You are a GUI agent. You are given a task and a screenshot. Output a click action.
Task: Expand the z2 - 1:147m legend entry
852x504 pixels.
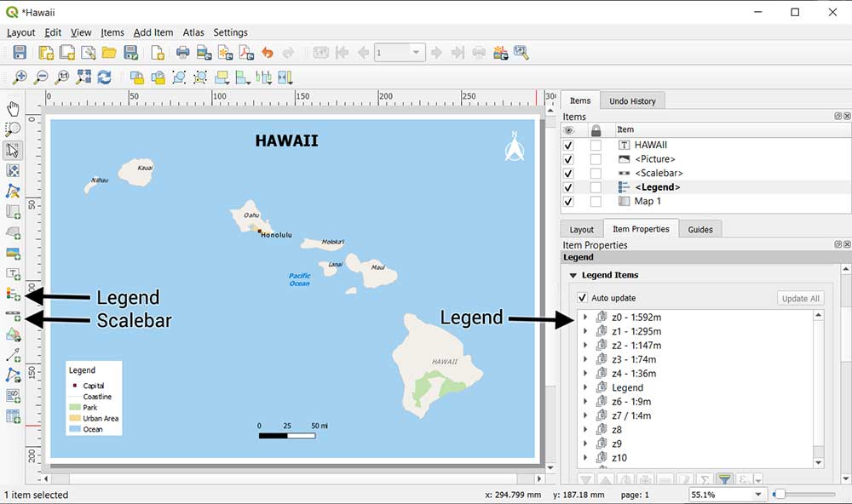(x=585, y=345)
